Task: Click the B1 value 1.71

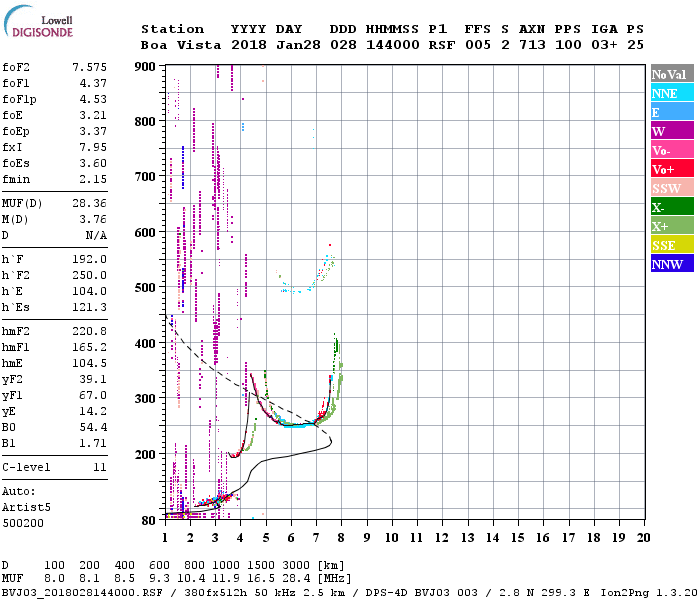Action: tap(93, 444)
